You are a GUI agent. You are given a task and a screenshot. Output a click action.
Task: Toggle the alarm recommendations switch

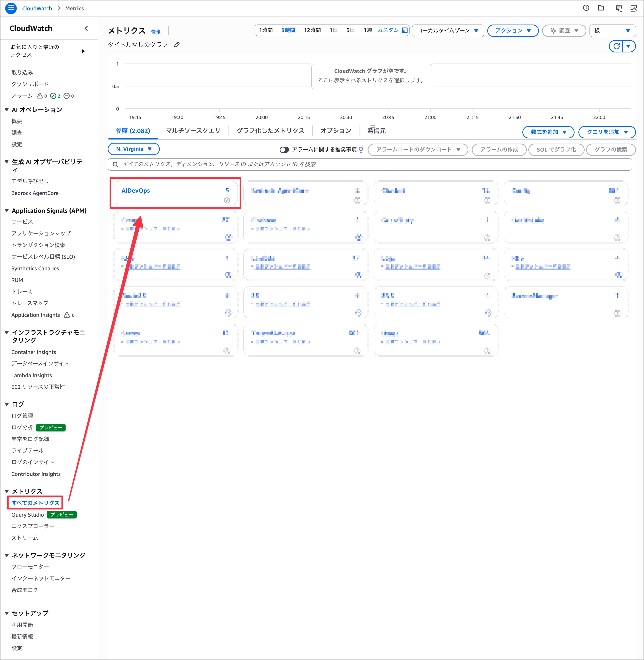(284, 150)
